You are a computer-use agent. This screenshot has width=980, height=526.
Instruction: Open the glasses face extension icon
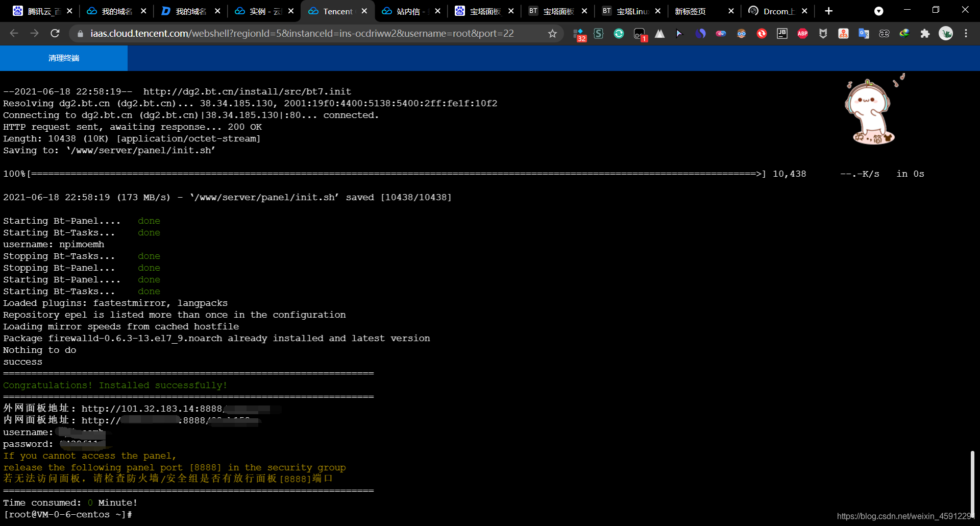pos(741,34)
